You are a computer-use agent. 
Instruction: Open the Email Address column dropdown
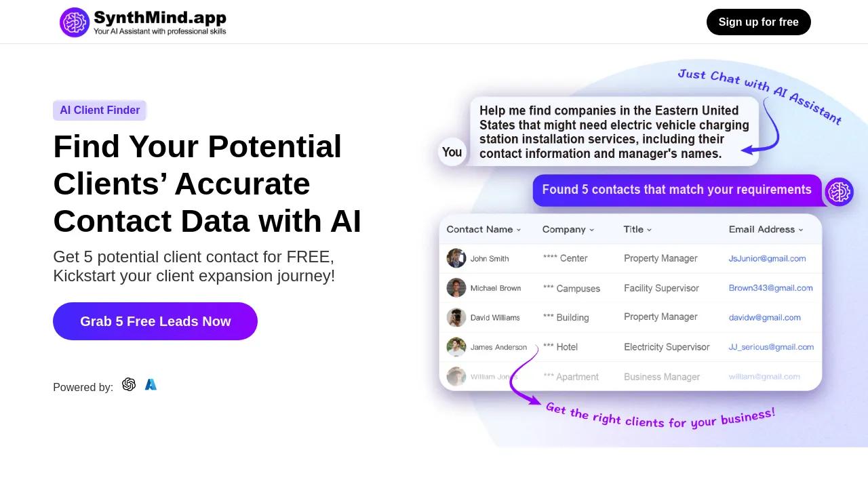point(801,230)
